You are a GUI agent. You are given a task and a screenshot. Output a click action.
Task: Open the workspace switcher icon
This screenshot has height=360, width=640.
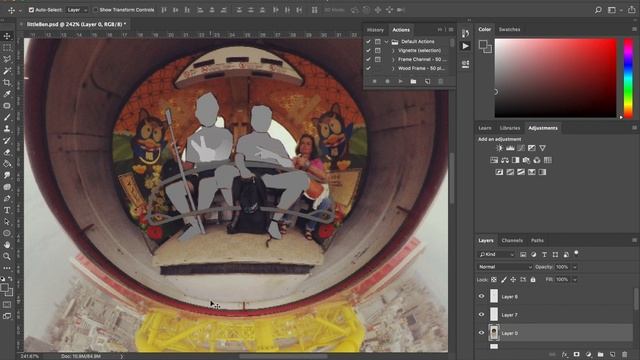(x=612, y=10)
